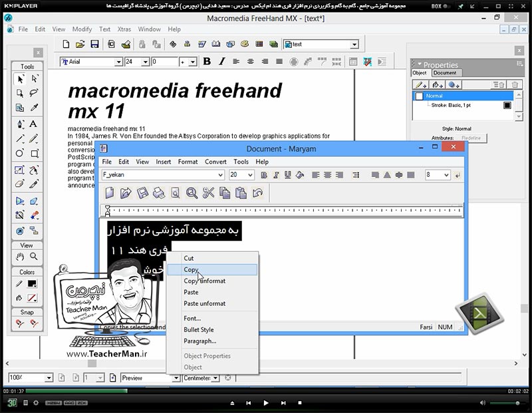Image resolution: width=532 pixels, height=413 pixels.
Task: Open Modify menu in FreeHand
Action: pos(82,29)
